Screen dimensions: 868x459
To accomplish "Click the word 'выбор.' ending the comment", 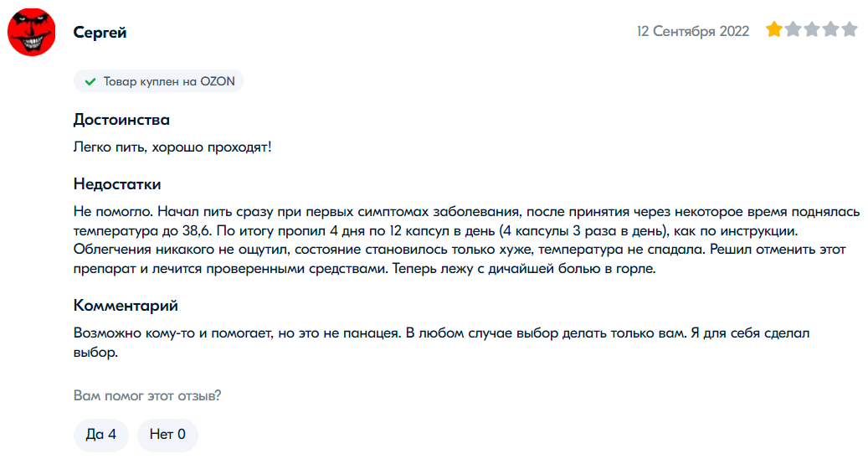I will pyautogui.click(x=95, y=353).
